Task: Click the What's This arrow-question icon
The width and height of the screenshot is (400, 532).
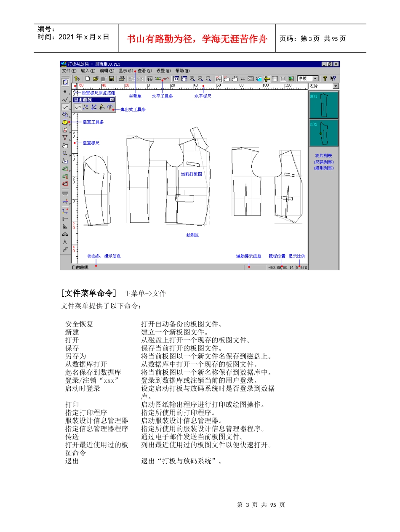Action: point(333,79)
